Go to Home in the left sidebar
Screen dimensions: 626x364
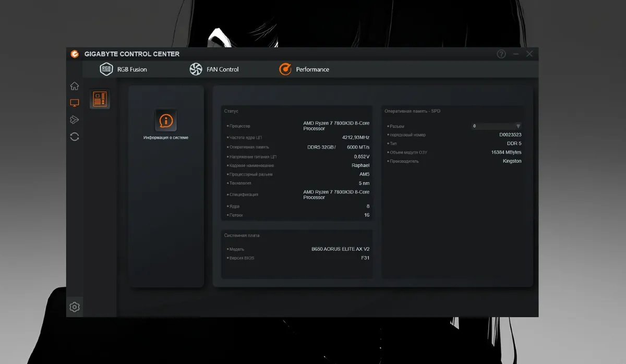pyautogui.click(x=75, y=86)
